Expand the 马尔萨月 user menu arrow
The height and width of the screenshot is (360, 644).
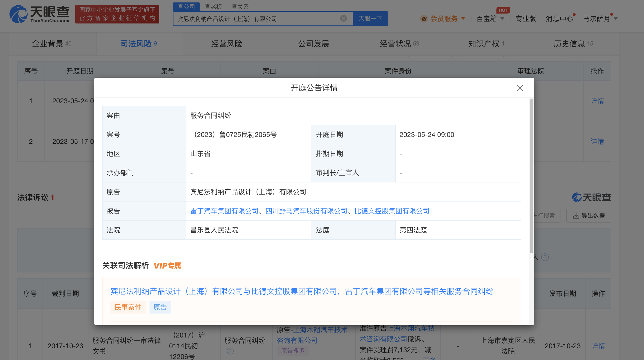tap(616, 19)
